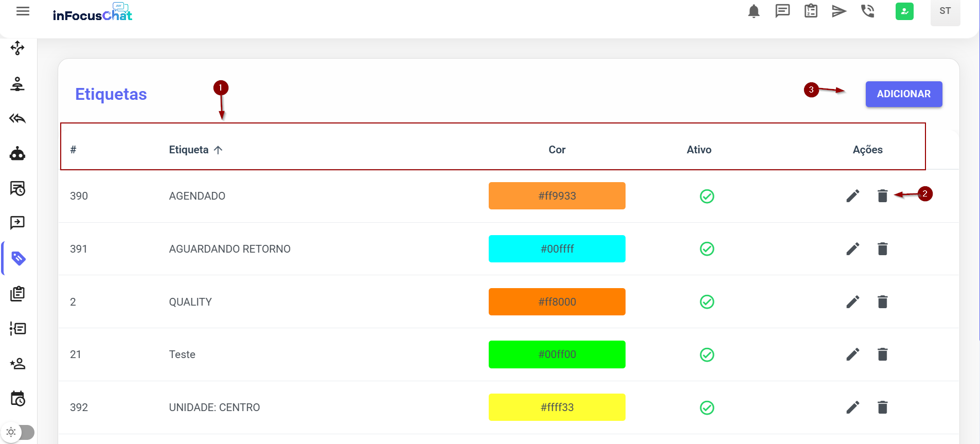This screenshot has height=444, width=980.
Task: Toggle the active checkmark for AGENDADO
Action: [707, 196]
